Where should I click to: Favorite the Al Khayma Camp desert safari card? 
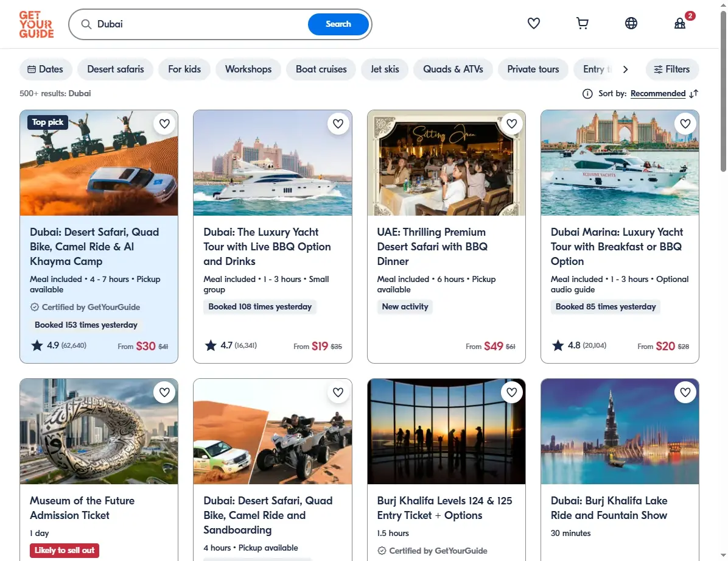tap(164, 124)
